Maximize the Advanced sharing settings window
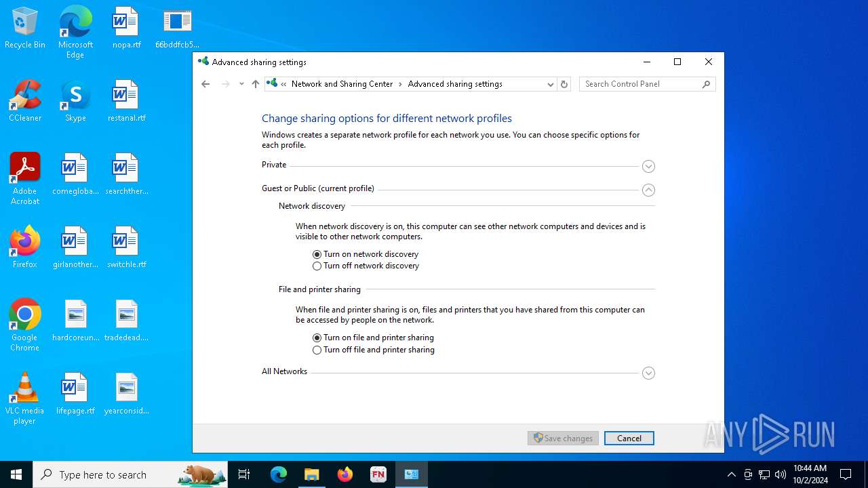This screenshot has width=868, height=488. pos(677,62)
